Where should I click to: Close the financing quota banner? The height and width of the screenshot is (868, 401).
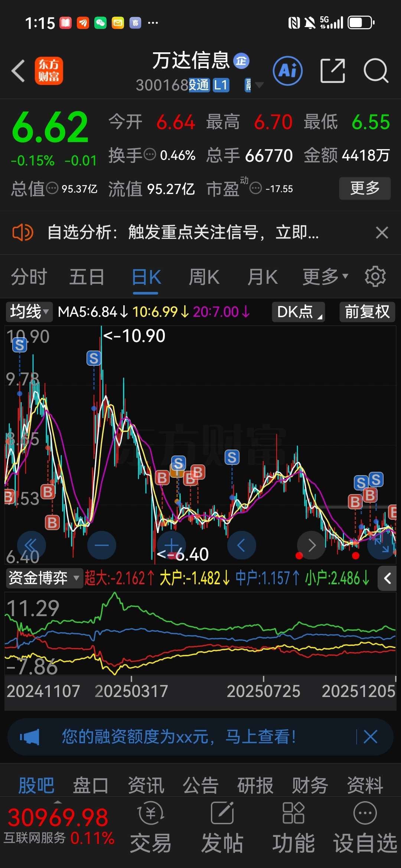370,737
